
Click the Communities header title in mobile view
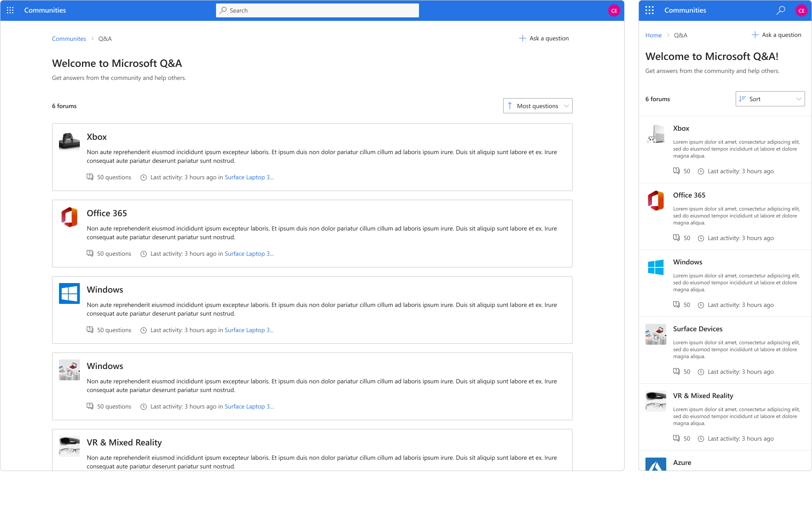(x=685, y=10)
